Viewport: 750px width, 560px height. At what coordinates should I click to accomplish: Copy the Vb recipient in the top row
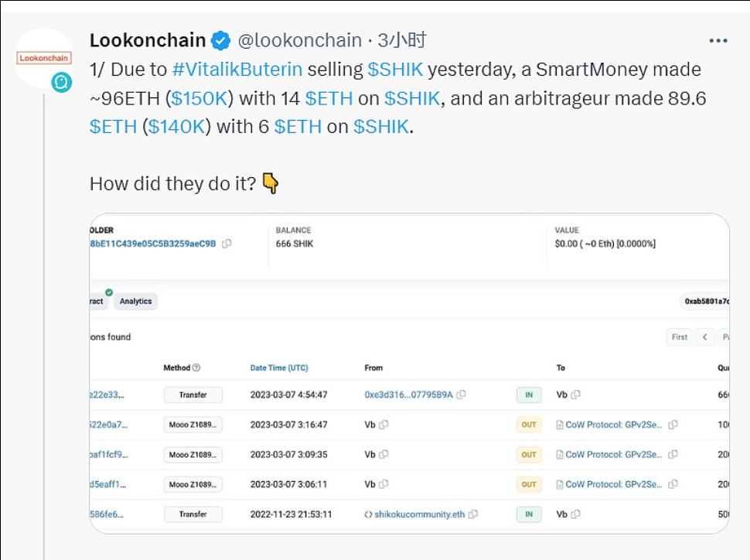point(575,394)
